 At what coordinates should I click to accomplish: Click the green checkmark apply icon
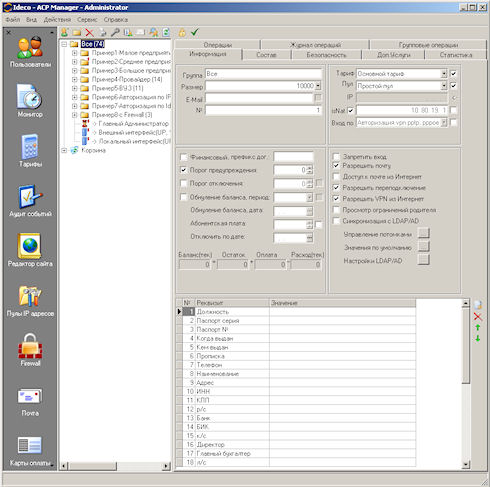pyautogui.click(x=195, y=32)
